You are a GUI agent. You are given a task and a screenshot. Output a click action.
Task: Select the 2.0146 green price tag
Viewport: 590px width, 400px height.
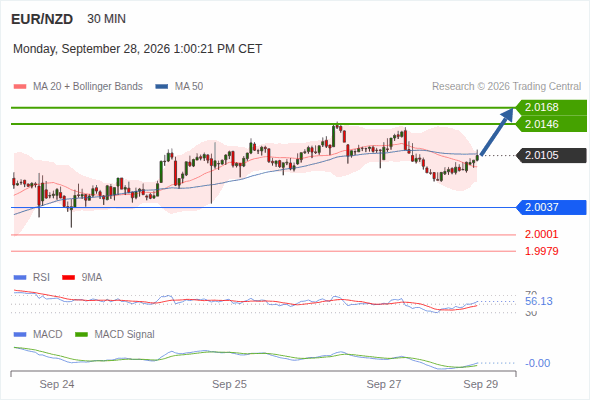551,124
